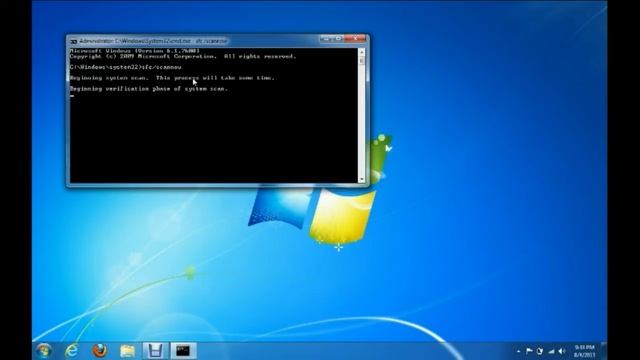The image size is (640, 360).
Task: Minimize the Command Prompt window
Action: coord(326,39)
